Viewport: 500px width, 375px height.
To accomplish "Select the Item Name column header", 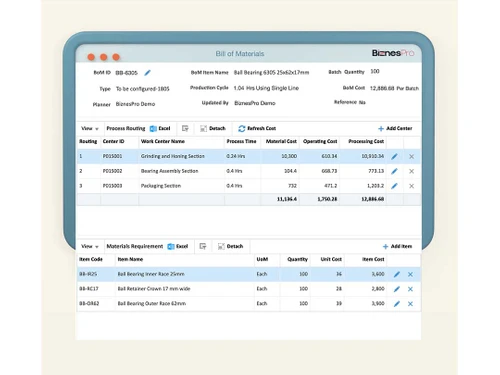I will click(x=130, y=259).
